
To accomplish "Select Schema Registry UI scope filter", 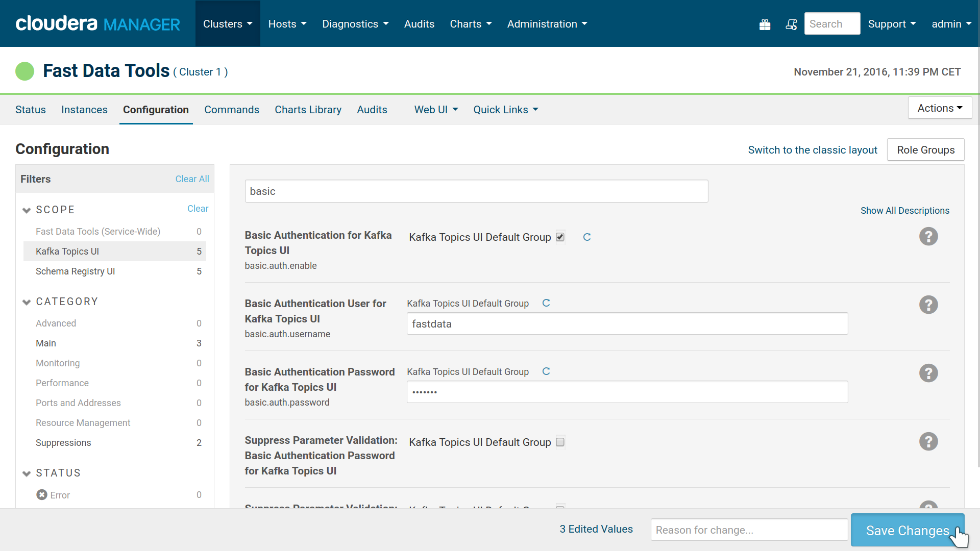I will 115,271.
